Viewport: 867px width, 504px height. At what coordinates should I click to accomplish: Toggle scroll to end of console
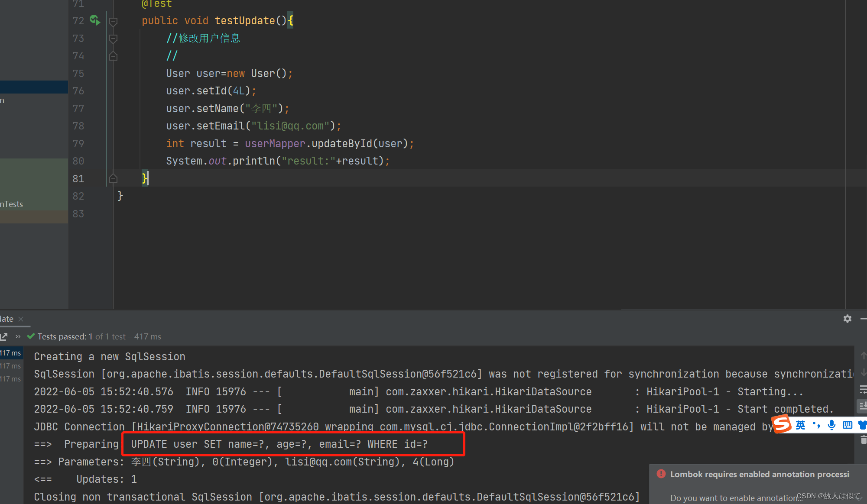pos(863,406)
